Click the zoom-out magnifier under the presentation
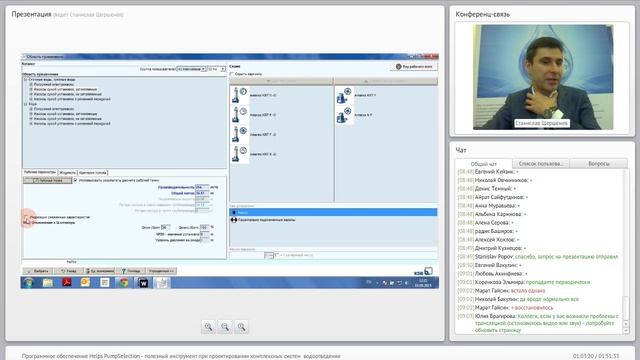The height and width of the screenshot is (360, 640). (225, 327)
